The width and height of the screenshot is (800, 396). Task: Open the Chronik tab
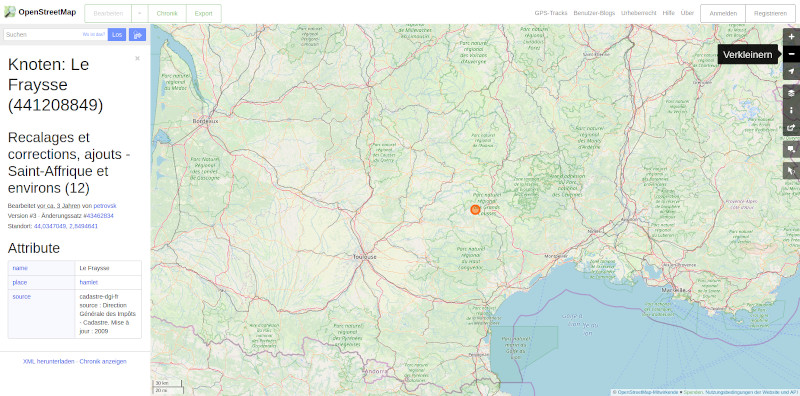167,14
